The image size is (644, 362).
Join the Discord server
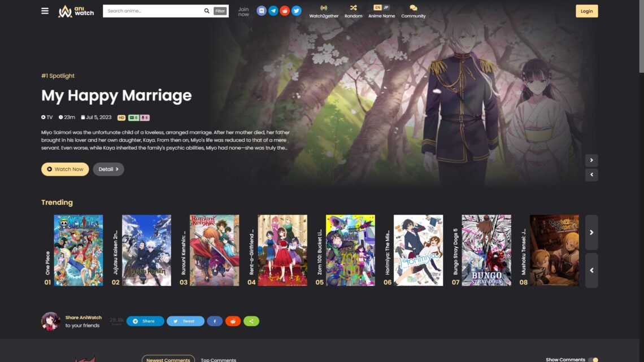click(x=261, y=10)
